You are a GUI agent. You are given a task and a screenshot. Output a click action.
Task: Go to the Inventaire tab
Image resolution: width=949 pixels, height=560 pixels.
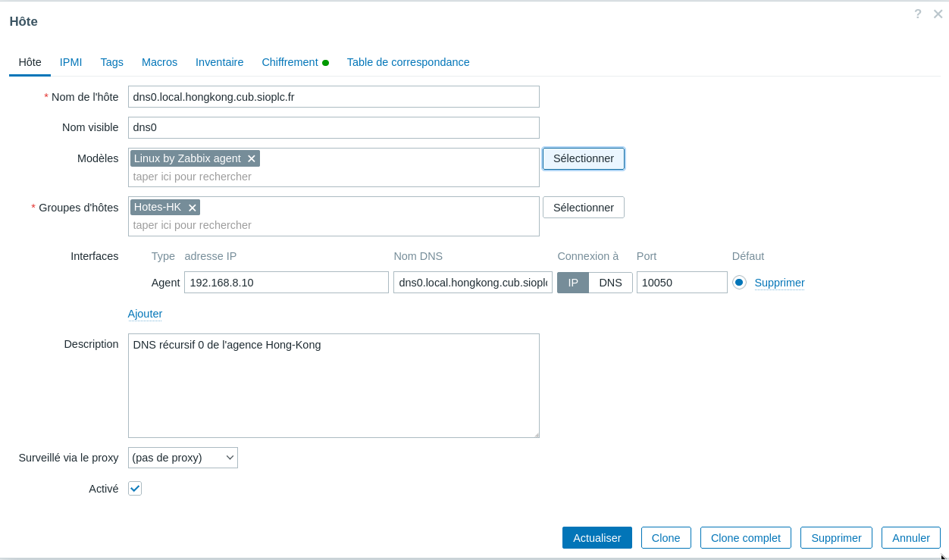[219, 62]
